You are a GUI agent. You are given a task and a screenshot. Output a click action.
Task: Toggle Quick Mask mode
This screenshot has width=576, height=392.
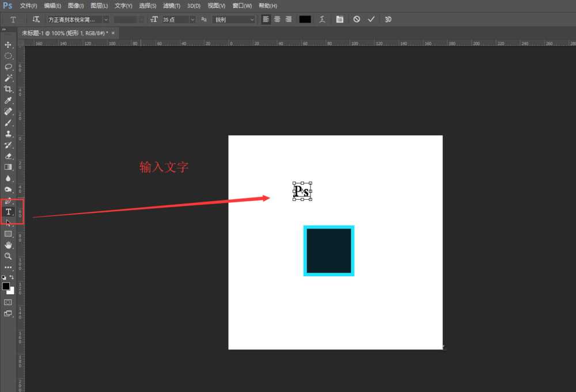[x=8, y=302]
